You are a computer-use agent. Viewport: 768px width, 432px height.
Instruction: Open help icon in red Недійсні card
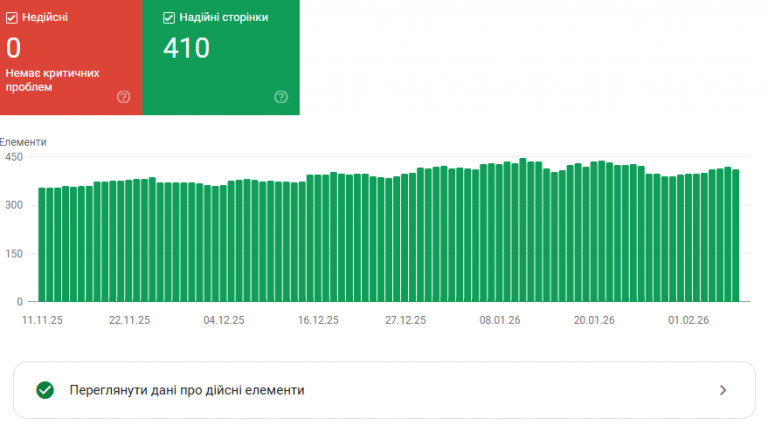click(x=123, y=97)
